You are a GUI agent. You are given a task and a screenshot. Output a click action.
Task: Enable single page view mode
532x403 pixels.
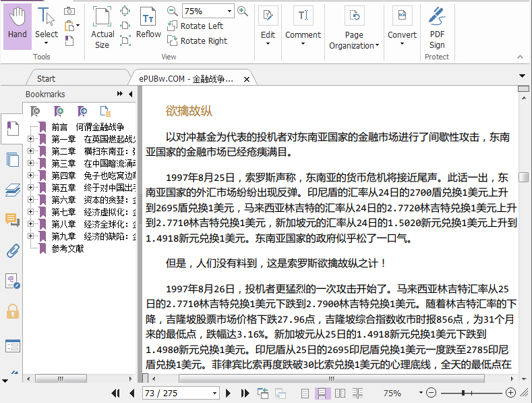[x=305, y=394]
